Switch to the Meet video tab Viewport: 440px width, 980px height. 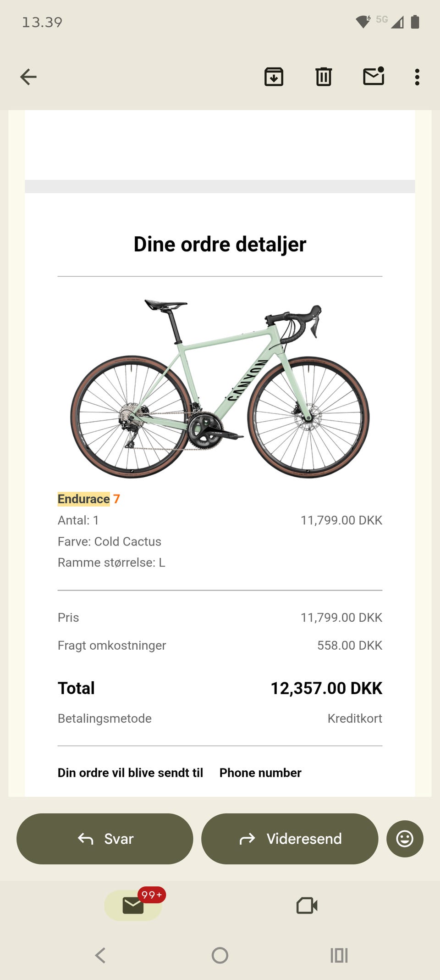click(307, 906)
